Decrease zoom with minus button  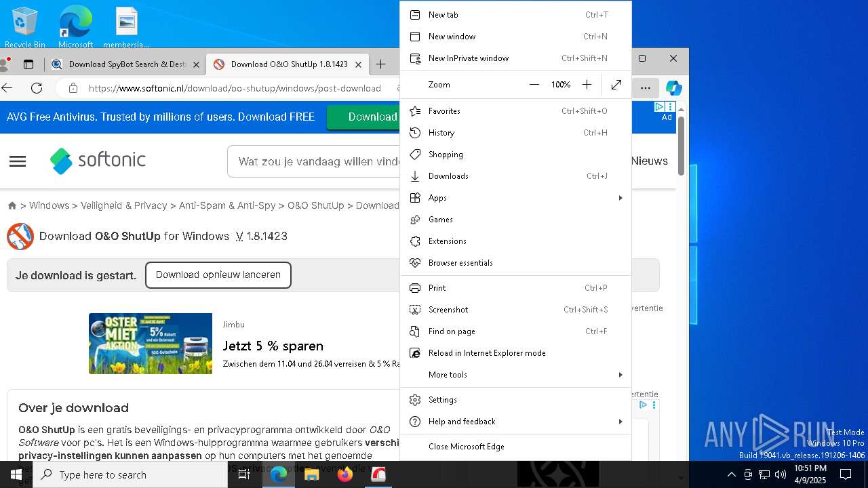point(534,85)
